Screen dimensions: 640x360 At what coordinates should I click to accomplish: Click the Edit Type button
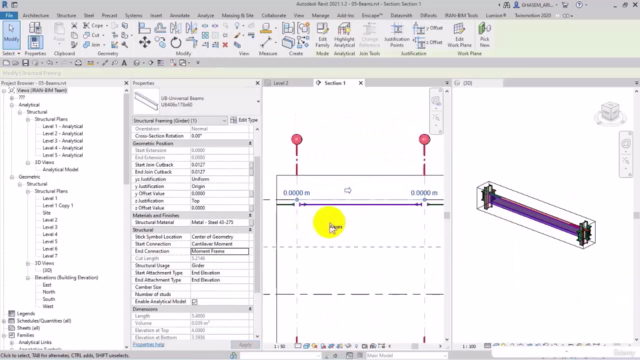click(x=244, y=120)
